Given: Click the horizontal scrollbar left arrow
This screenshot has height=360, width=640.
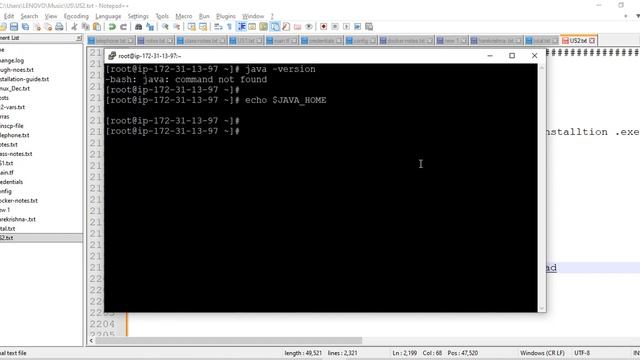Looking at the screenshot, I should point(91,340).
